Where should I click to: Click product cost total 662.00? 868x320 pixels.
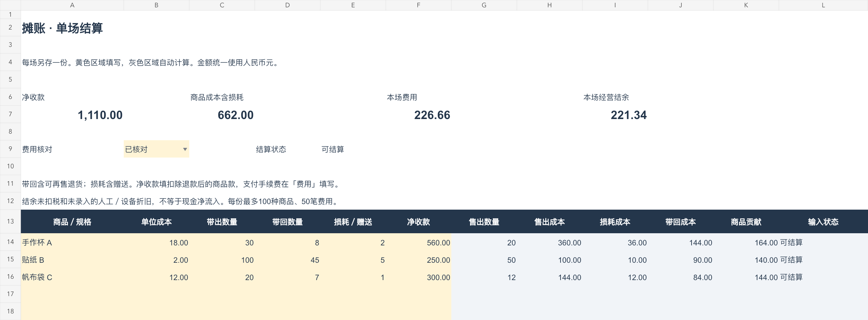click(236, 115)
